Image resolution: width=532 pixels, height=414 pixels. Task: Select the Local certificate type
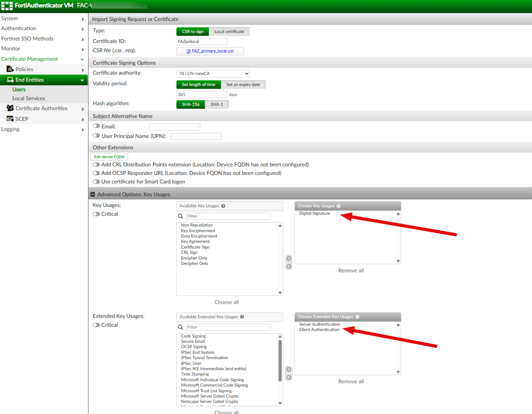point(229,32)
